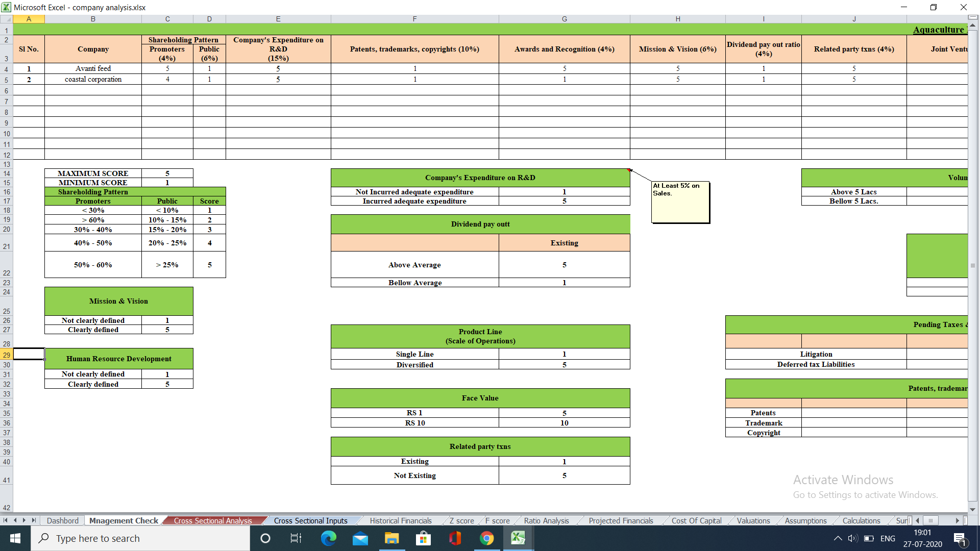
Task: Switch to the Valuations sheet
Action: click(x=753, y=521)
